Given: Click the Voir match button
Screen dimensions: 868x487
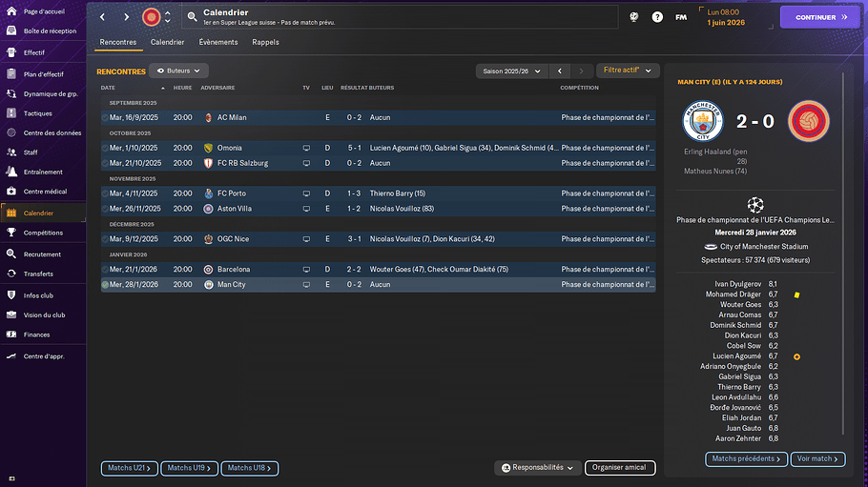Looking at the screenshot, I should click(817, 458).
